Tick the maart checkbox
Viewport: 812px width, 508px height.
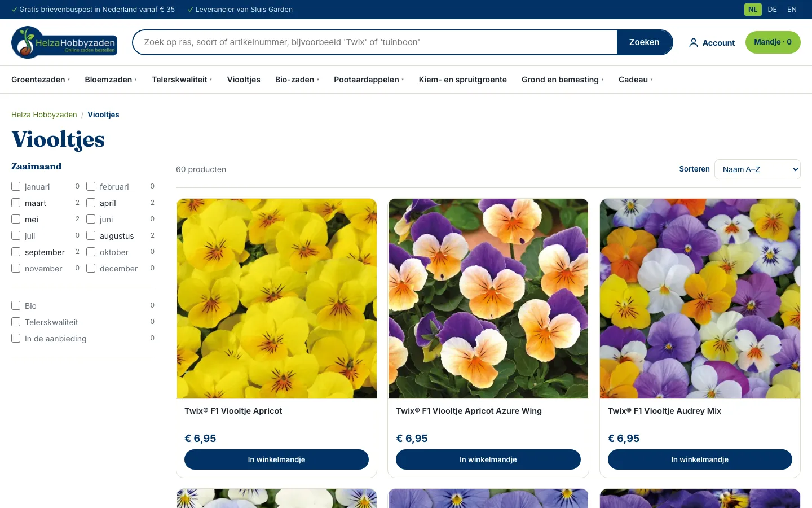click(x=16, y=203)
